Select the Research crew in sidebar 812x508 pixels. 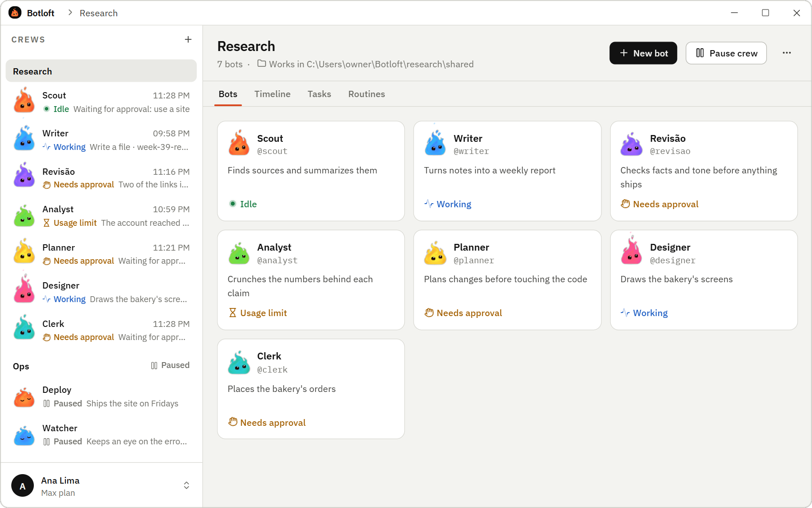101,71
